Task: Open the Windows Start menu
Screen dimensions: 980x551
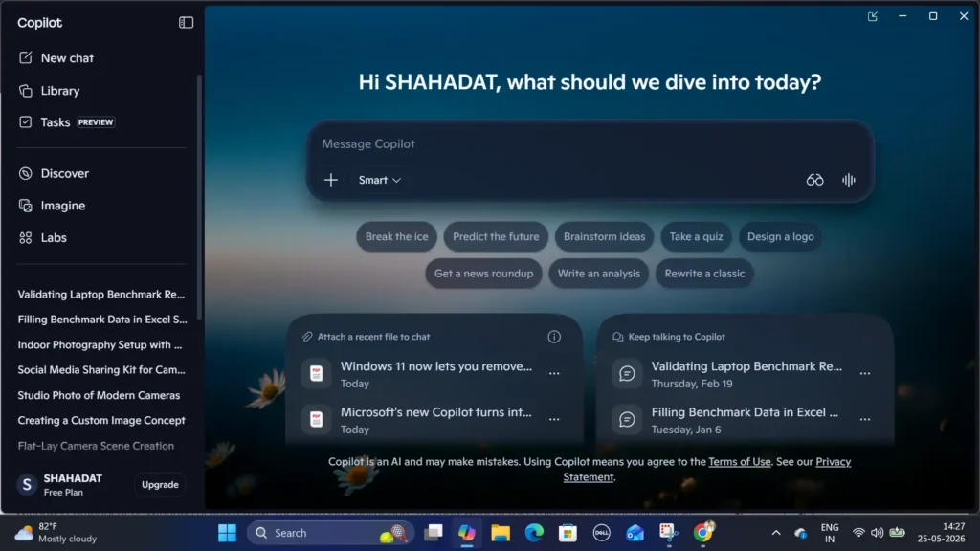Action: pyautogui.click(x=227, y=533)
